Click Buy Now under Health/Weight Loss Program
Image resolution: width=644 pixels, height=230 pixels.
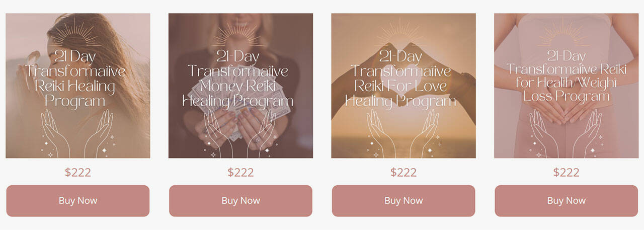click(x=567, y=201)
